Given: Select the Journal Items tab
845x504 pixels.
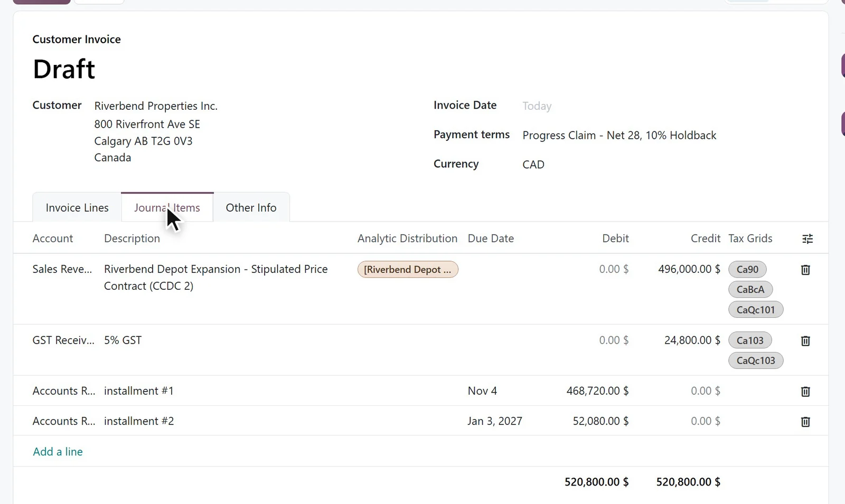Looking at the screenshot, I should tap(167, 207).
